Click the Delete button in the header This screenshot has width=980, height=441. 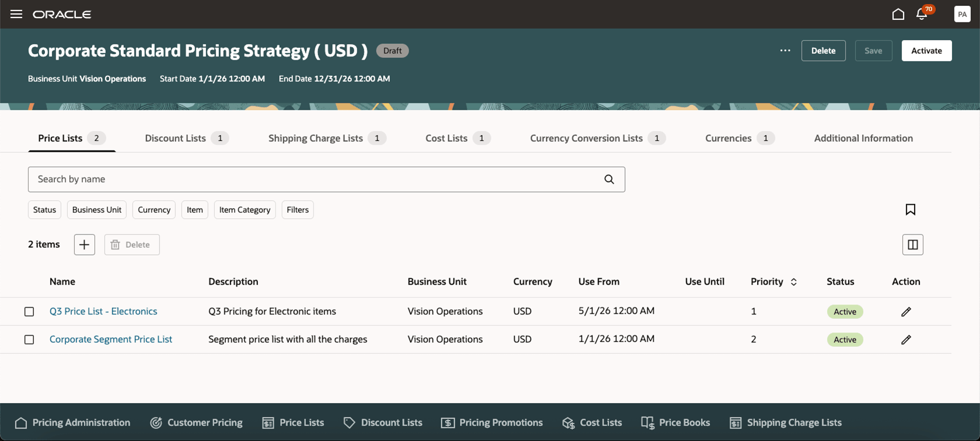(x=824, y=51)
